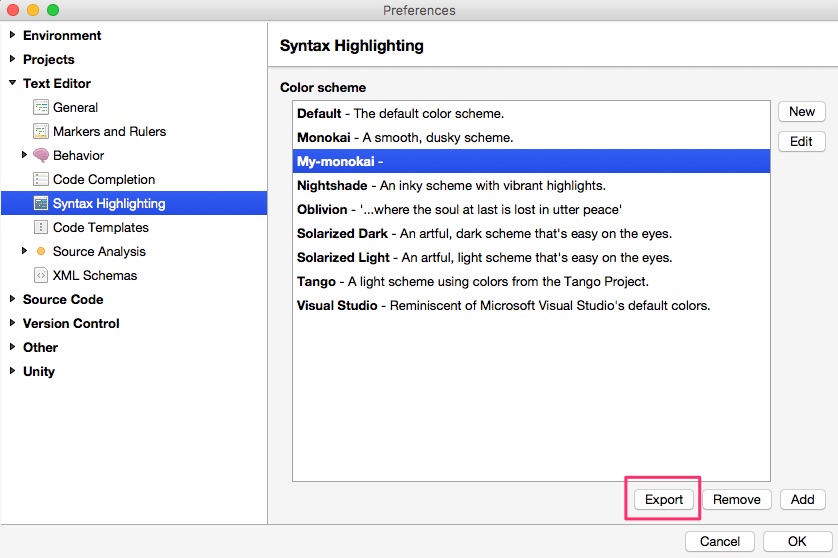The width and height of the screenshot is (838, 558).
Task: Select the Monokai color scheme
Action: (x=531, y=137)
